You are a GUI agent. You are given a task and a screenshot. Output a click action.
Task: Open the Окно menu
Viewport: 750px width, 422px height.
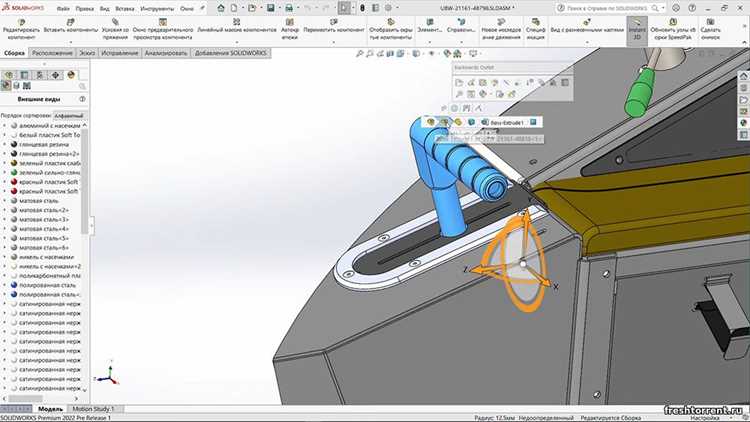(187, 9)
